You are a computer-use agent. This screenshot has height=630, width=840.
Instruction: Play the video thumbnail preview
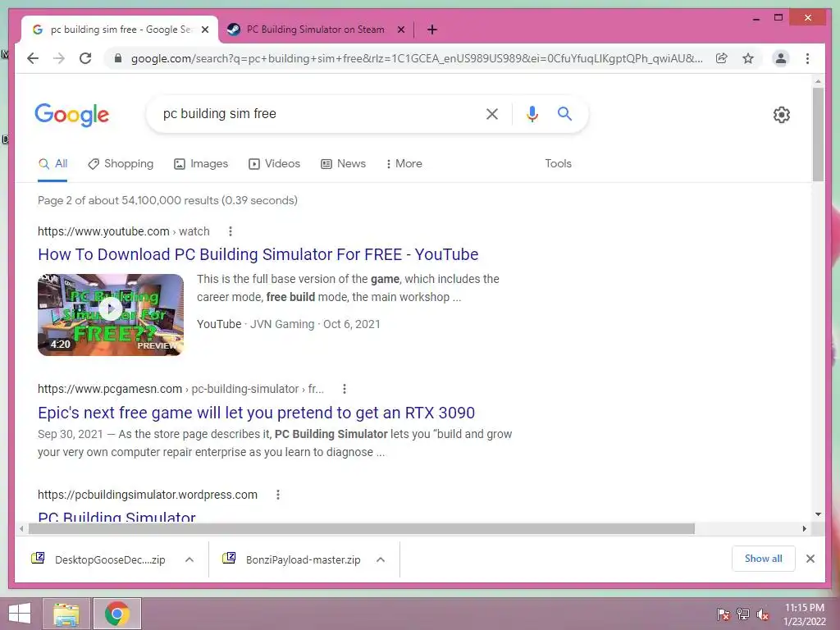tap(111, 314)
